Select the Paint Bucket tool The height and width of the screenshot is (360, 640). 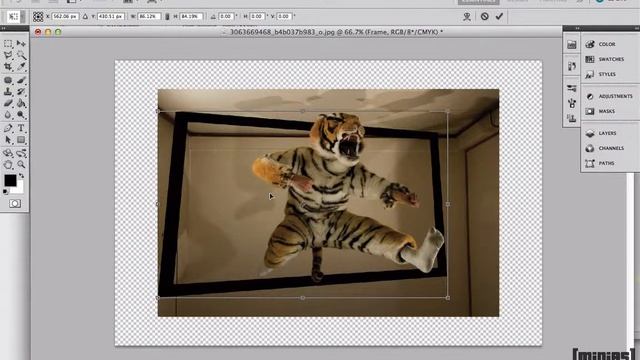[x=21, y=103]
